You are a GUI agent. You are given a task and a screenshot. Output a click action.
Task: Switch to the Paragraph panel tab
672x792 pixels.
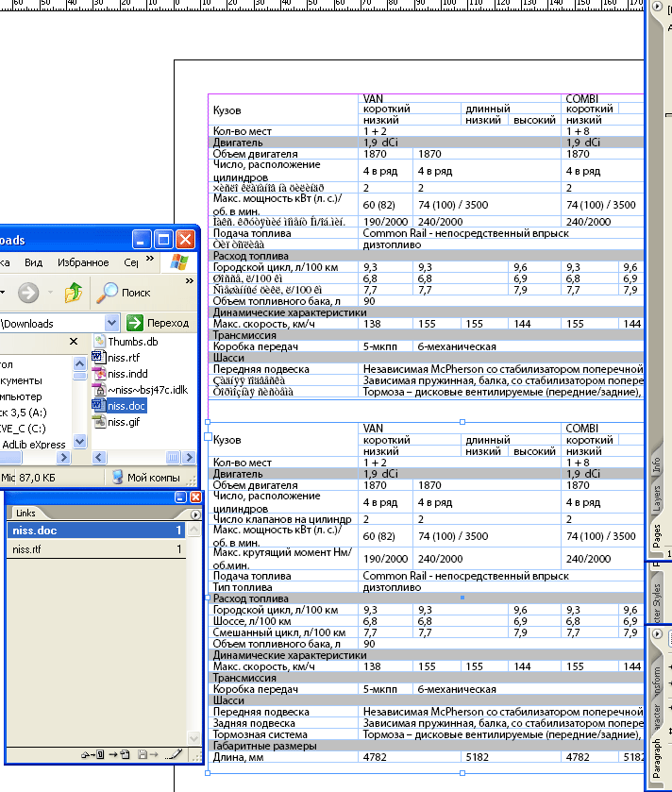click(656, 759)
